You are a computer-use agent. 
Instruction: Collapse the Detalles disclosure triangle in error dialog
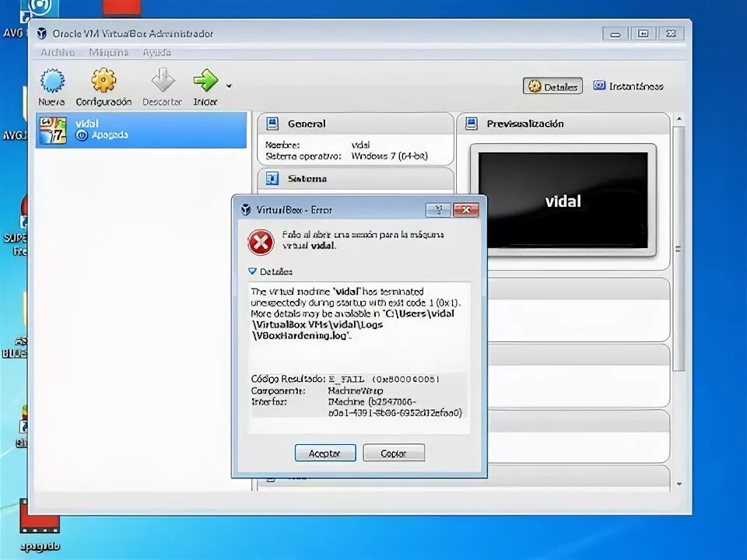(x=252, y=271)
